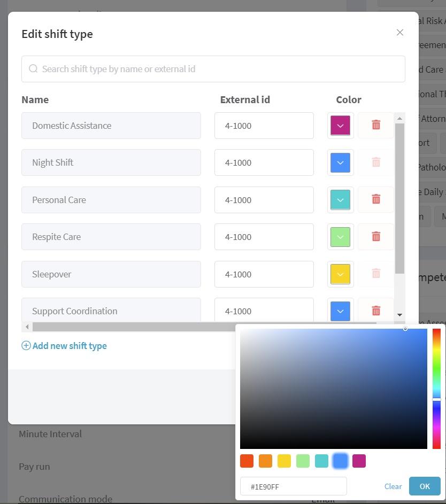Pick the magenta preset swatch

pos(359,461)
